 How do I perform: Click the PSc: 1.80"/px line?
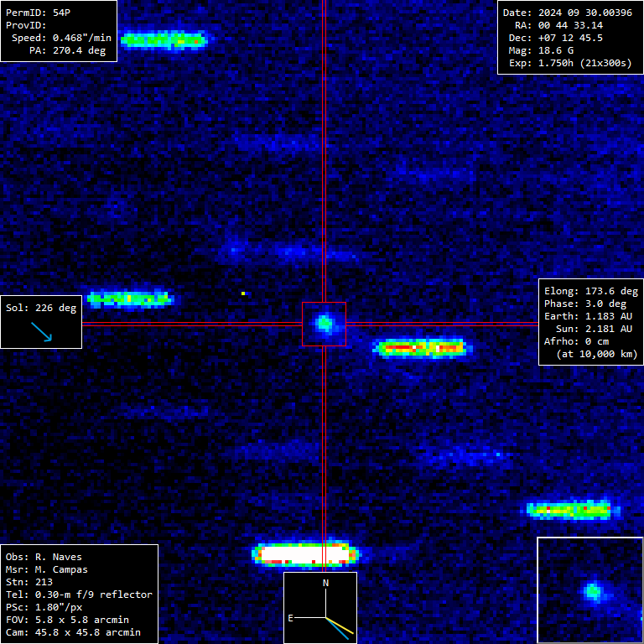[44, 607]
